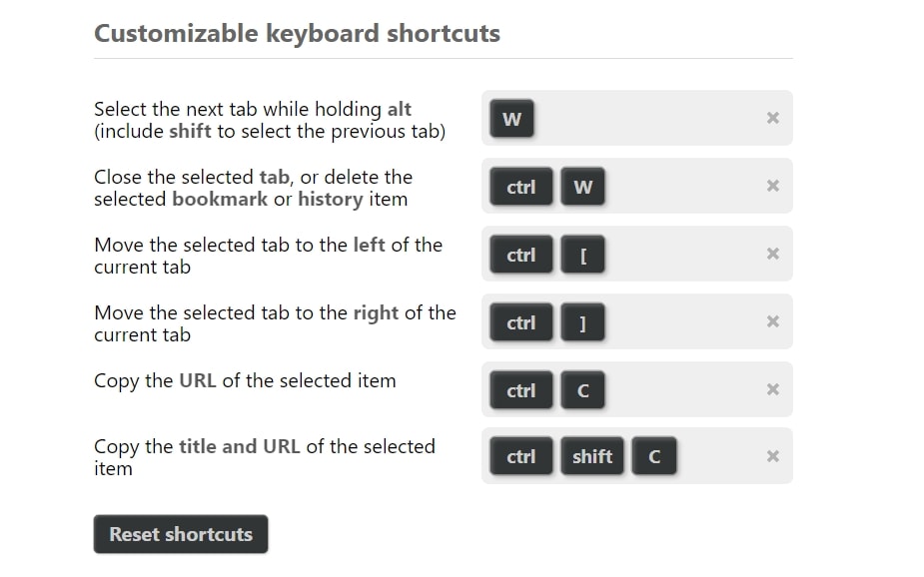Delete the move tab right shortcut
924x577 pixels.
click(772, 321)
